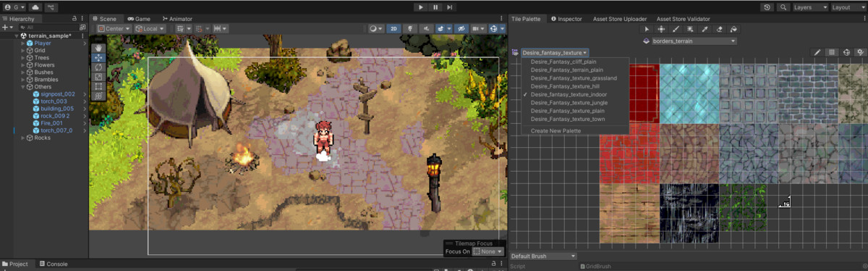
Task: Open the Asset Store Validator tab
Action: (x=683, y=18)
